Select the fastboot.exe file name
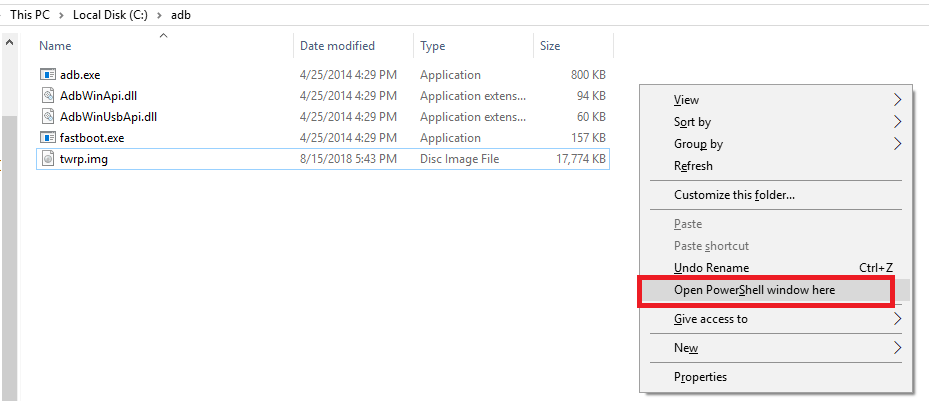Viewport: 929px width, 401px height. (x=92, y=137)
